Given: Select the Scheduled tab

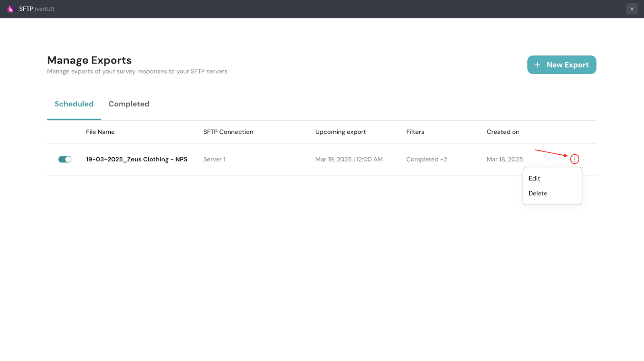Looking at the screenshot, I should (x=74, y=104).
